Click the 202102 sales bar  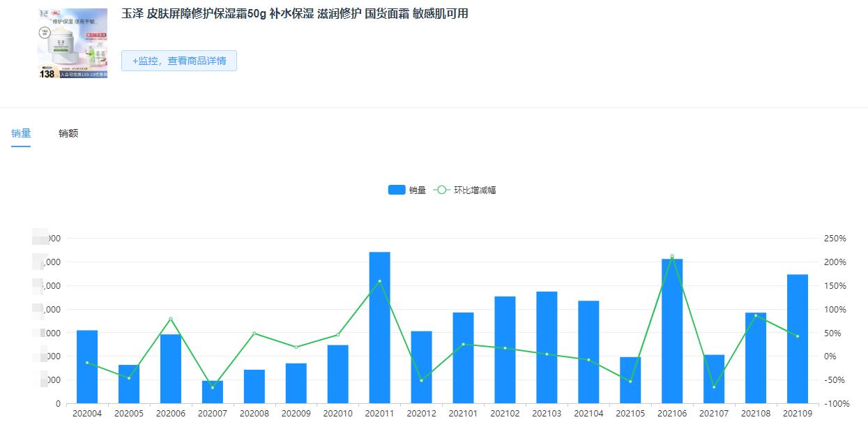coord(505,349)
